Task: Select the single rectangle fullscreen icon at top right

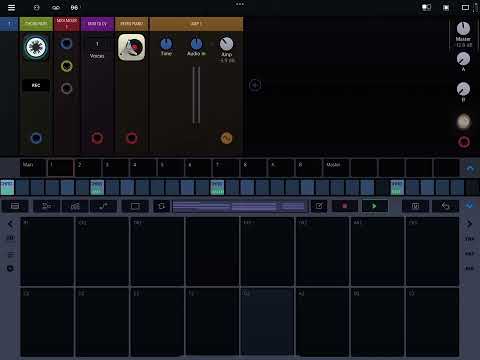Action: click(x=465, y=7)
